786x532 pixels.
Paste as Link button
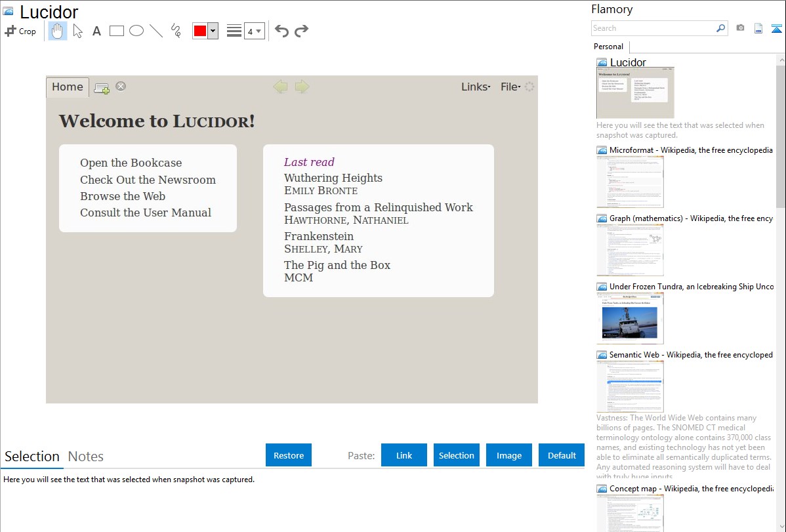coord(404,455)
